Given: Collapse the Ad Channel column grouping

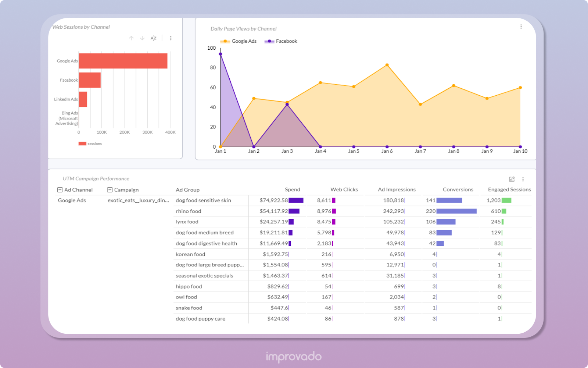Looking at the screenshot, I should (60, 190).
